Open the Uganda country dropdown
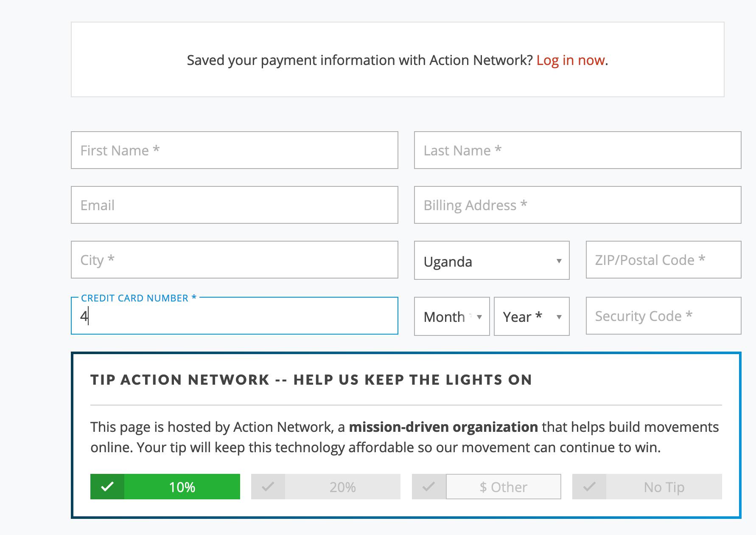The width and height of the screenshot is (756, 535). [491, 261]
